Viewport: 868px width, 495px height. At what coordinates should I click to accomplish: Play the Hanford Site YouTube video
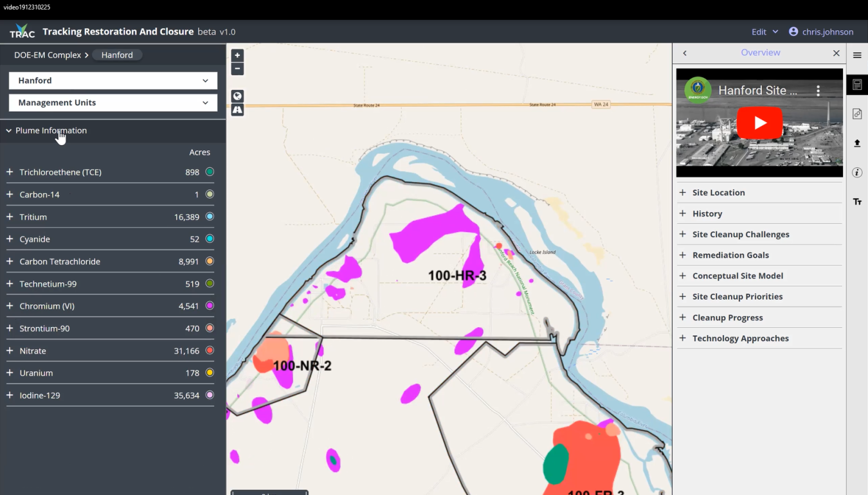point(759,122)
